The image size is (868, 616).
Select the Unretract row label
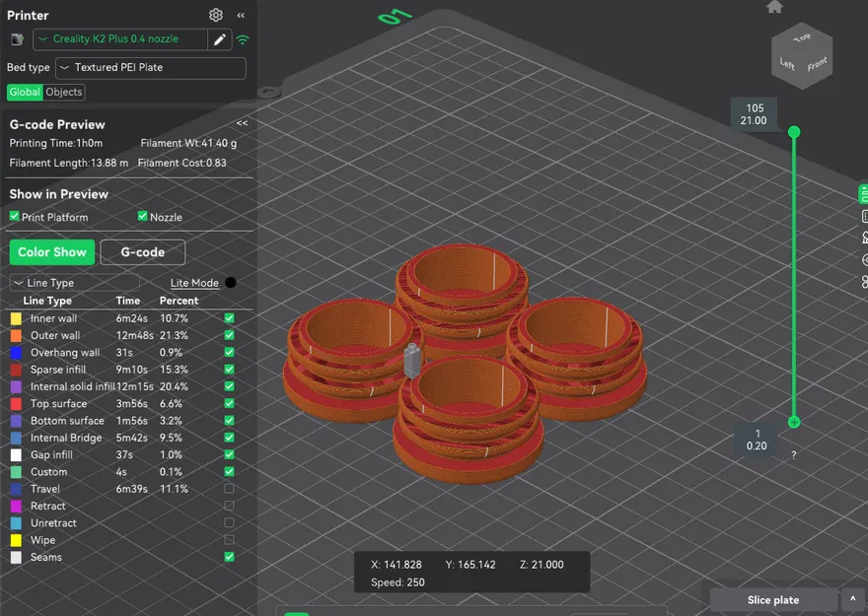53,523
